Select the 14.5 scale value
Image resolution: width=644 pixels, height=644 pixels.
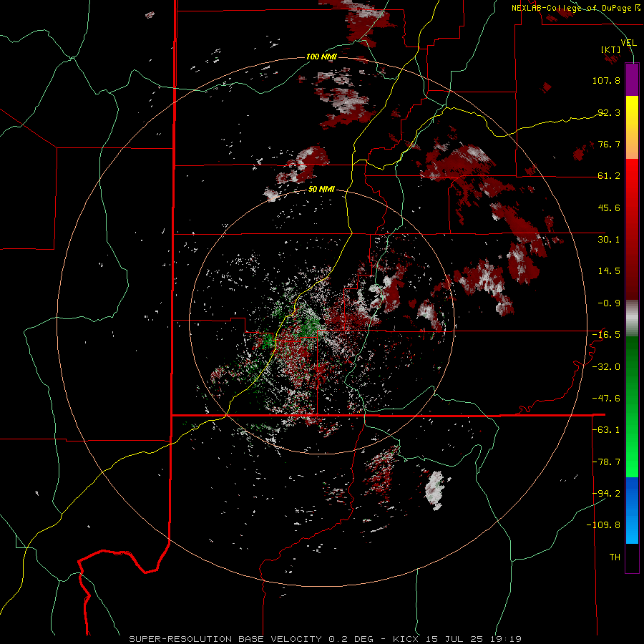[609, 271]
